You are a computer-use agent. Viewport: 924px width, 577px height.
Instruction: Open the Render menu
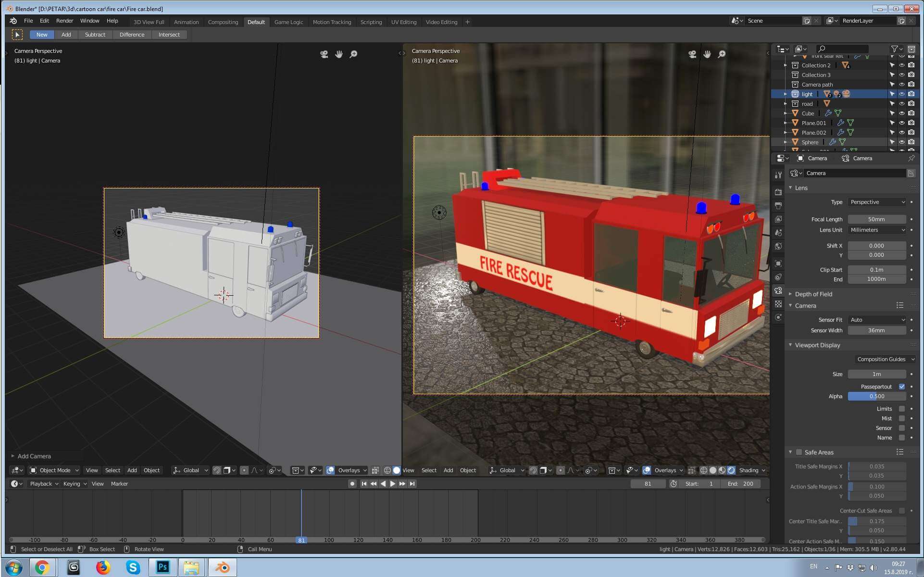64,21
